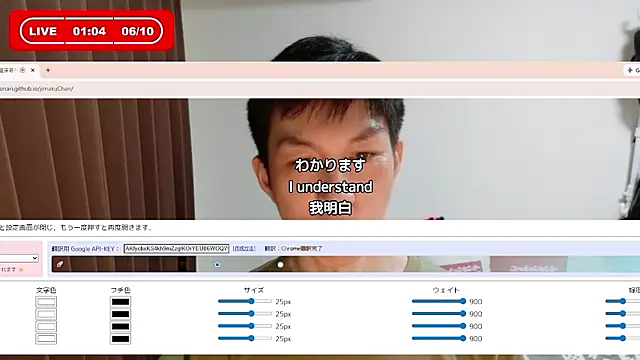Click the English subtitle I understand

pos(331,187)
